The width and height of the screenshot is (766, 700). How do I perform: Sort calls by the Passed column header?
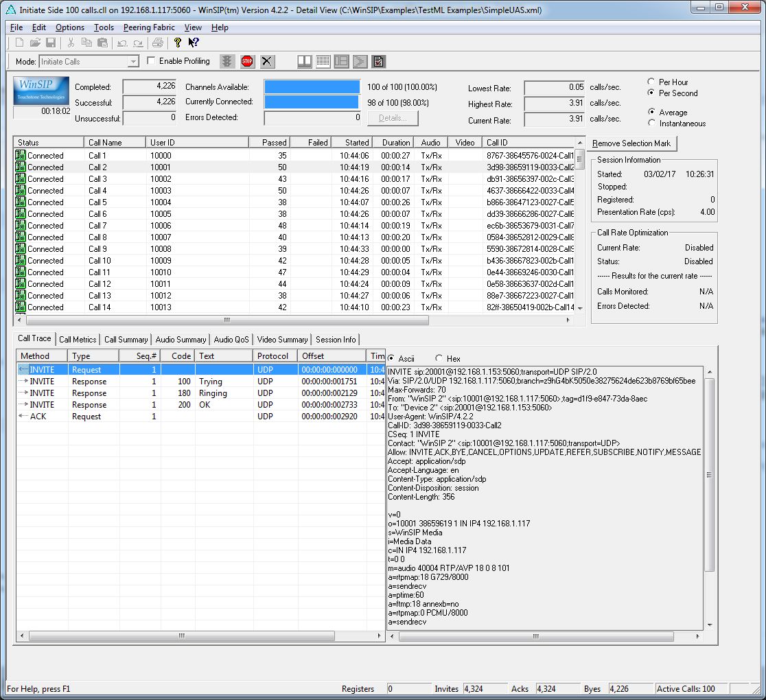270,143
